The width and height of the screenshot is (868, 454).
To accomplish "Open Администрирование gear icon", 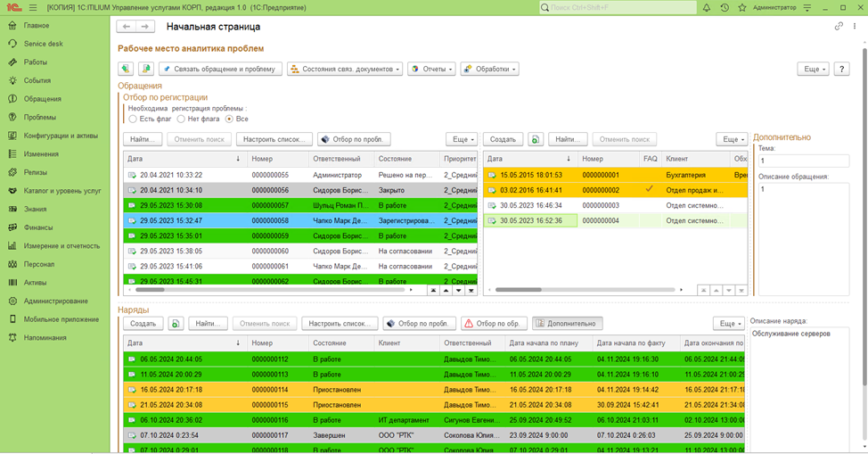I will coord(12,301).
